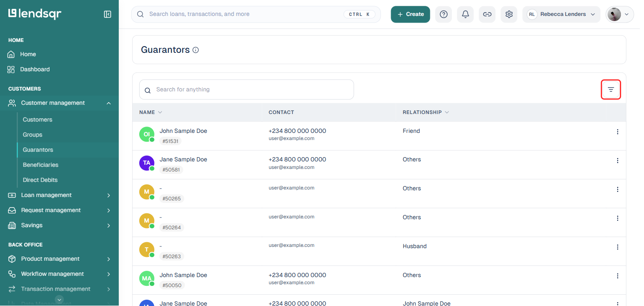The width and height of the screenshot is (644, 306).
Task: Open row actions for guarantor #51531
Action: (x=617, y=132)
